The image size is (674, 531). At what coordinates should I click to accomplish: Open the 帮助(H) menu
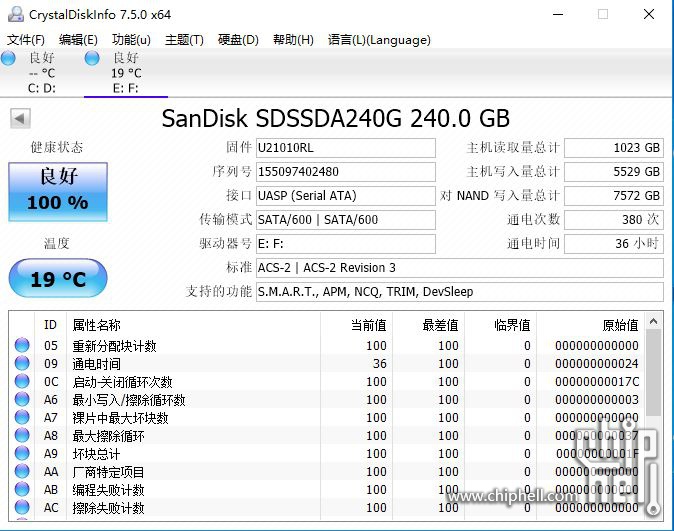293,40
